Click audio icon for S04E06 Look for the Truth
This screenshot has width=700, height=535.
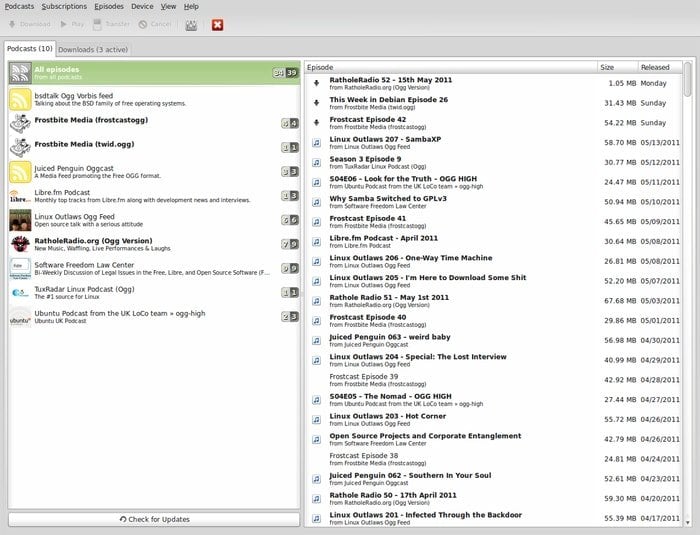pyautogui.click(x=317, y=182)
